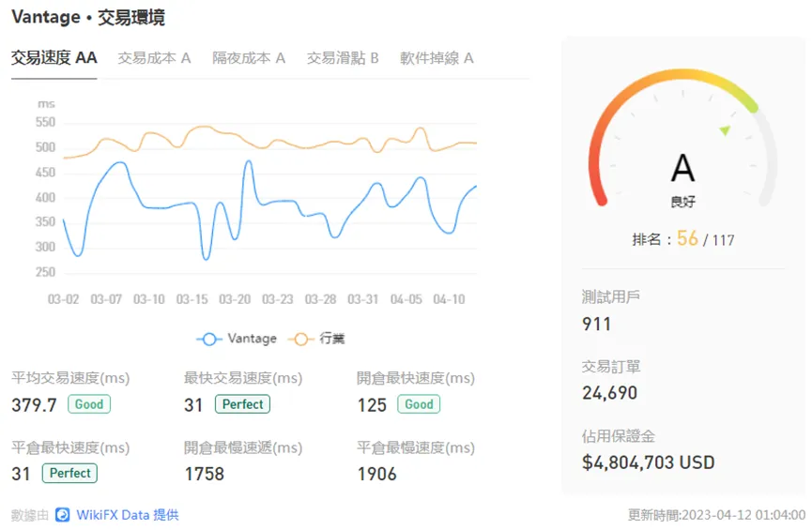Click the A grade in the gauge
This screenshot has height=530, width=812.
(682, 168)
